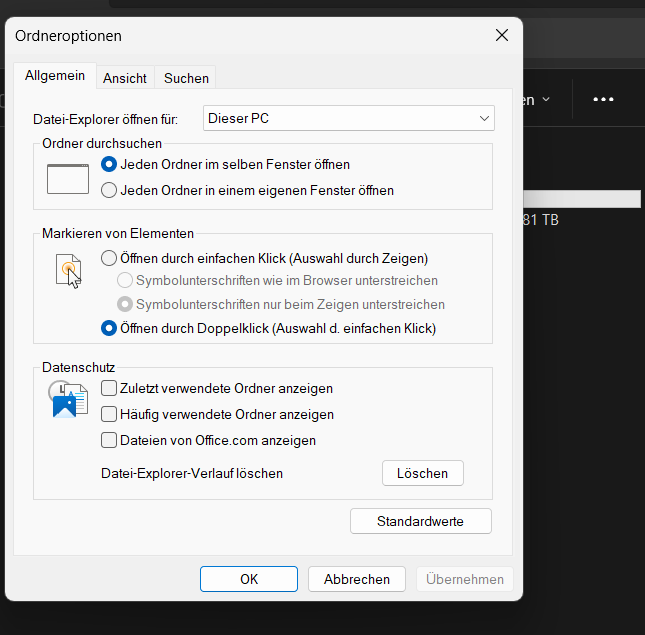Open the Ansicht tab
645x635 pixels.
(x=125, y=78)
